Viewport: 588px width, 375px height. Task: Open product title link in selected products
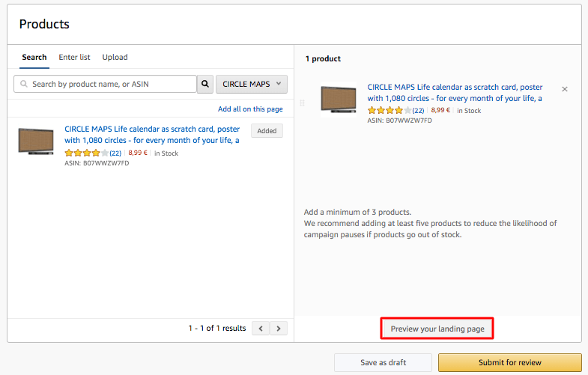[455, 93]
